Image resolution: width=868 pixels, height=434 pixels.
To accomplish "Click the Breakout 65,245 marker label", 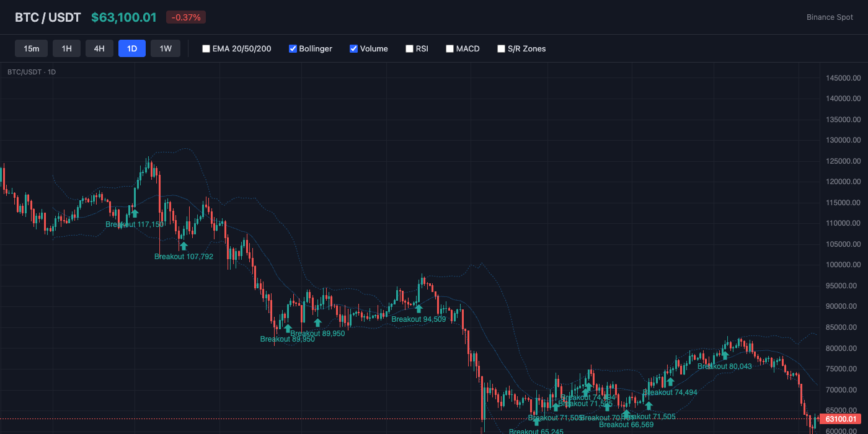I will click(x=536, y=431).
